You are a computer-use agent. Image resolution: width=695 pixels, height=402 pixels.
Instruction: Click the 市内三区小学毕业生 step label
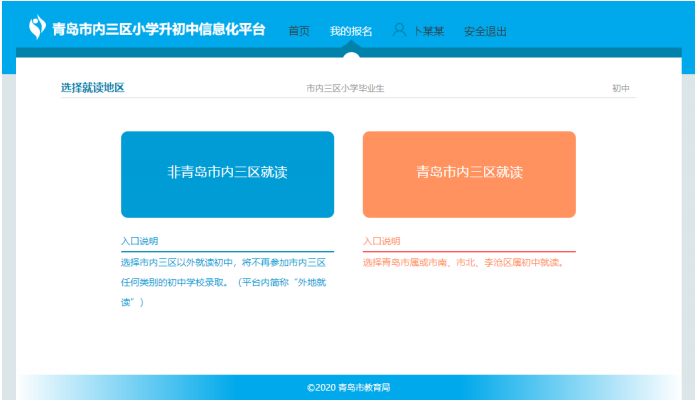(345, 89)
